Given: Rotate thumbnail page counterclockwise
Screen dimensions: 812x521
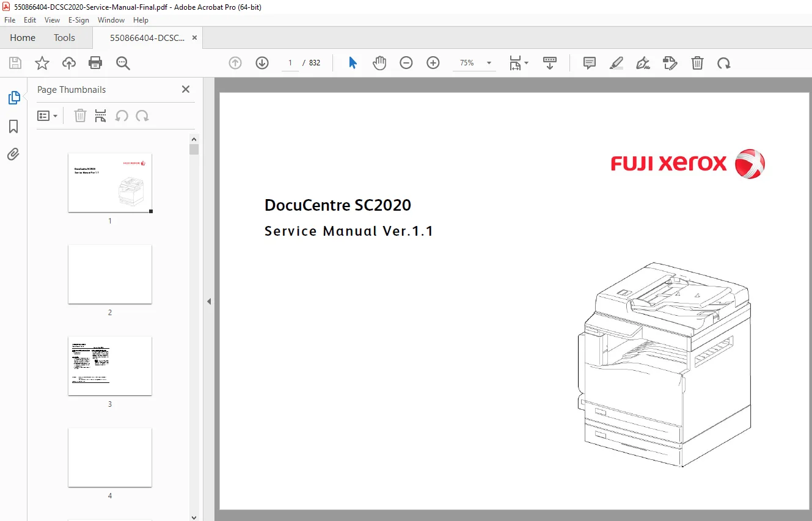Looking at the screenshot, I should [x=122, y=115].
